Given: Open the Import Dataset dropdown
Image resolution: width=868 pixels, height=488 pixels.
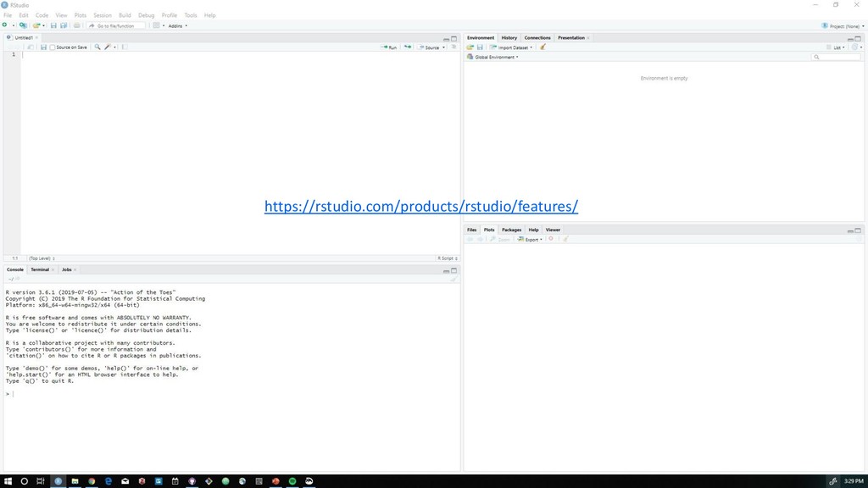Looking at the screenshot, I should coord(511,47).
